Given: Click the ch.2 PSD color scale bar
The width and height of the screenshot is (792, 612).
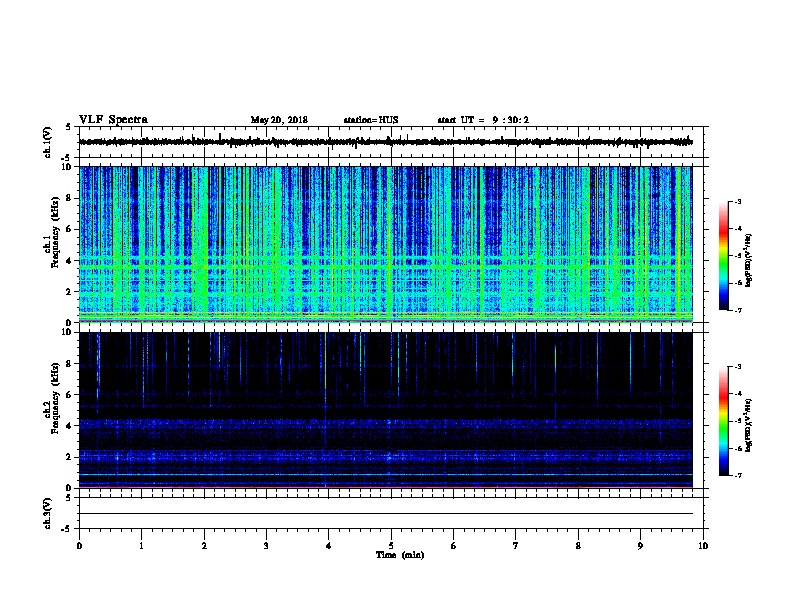Looking at the screenshot, I should [x=724, y=421].
